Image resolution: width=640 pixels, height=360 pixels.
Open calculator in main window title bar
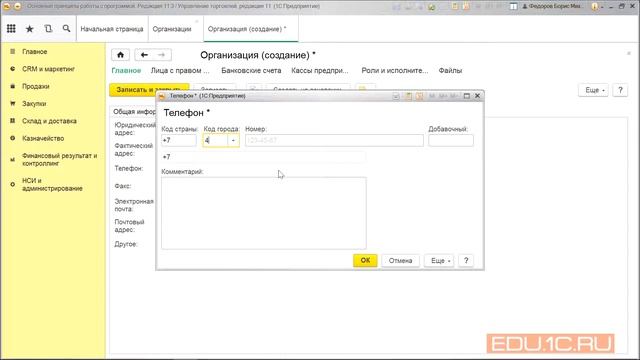click(x=455, y=6)
